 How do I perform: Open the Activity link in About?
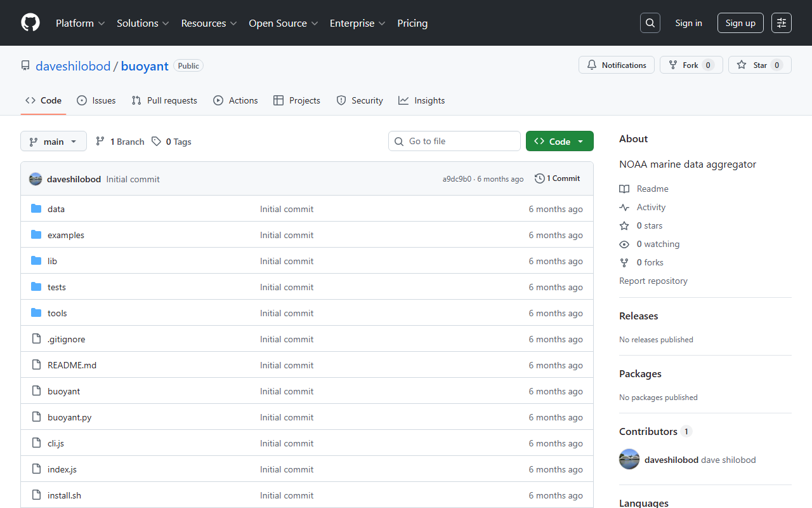[643, 207]
